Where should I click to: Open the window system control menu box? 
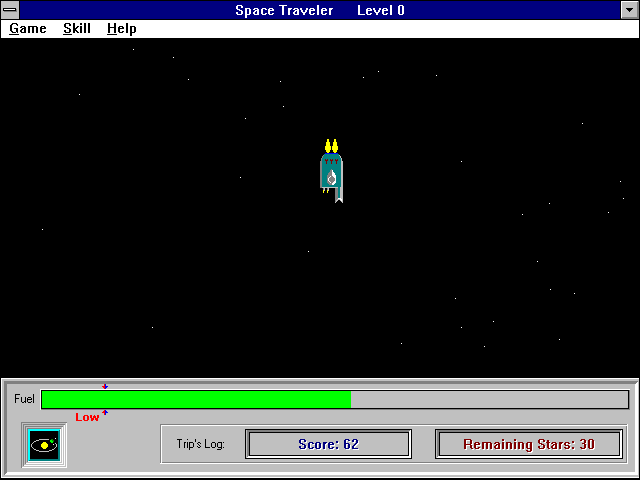[10, 10]
